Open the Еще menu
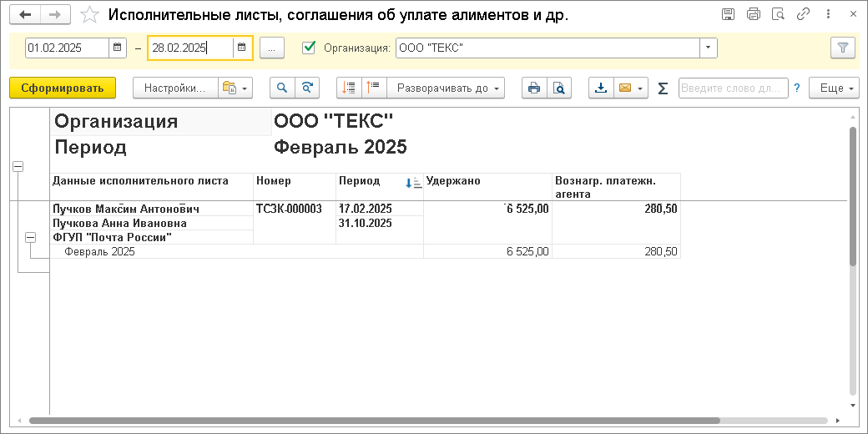The width and height of the screenshot is (868, 434). pyautogui.click(x=834, y=88)
